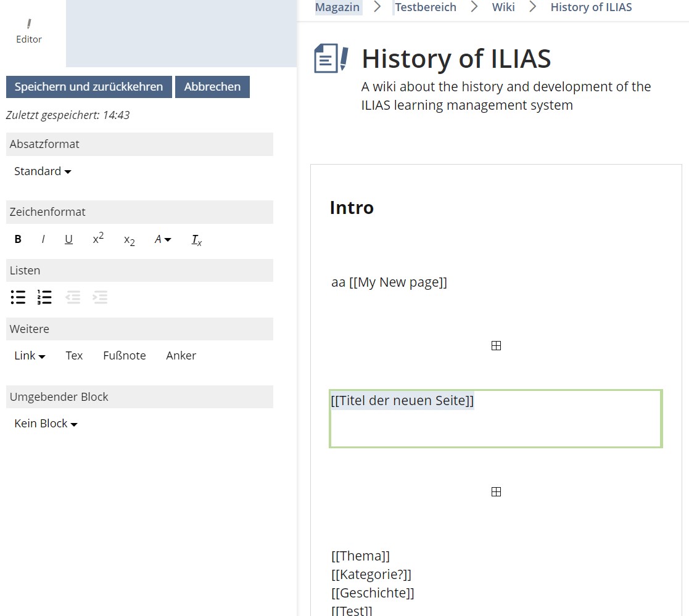Click the paragraph 'aa [[My New page]]'

tap(389, 282)
